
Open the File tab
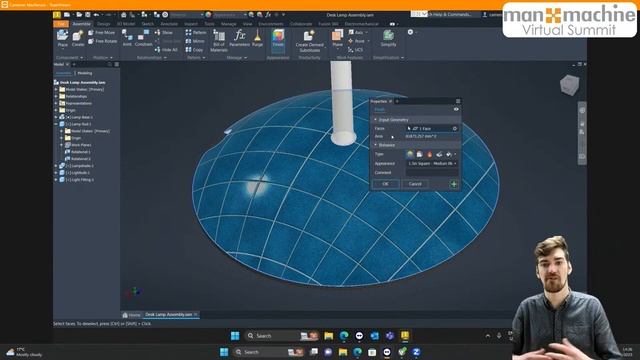tap(61, 24)
